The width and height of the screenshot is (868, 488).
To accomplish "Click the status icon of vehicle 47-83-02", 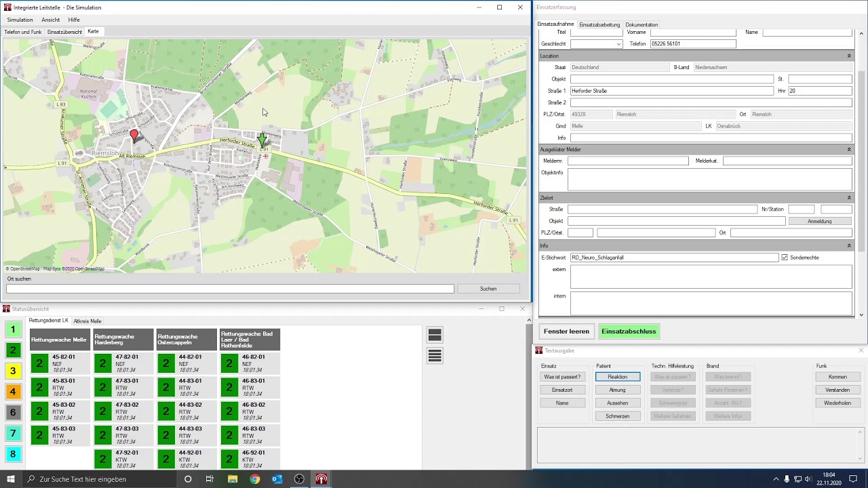I will click(102, 411).
